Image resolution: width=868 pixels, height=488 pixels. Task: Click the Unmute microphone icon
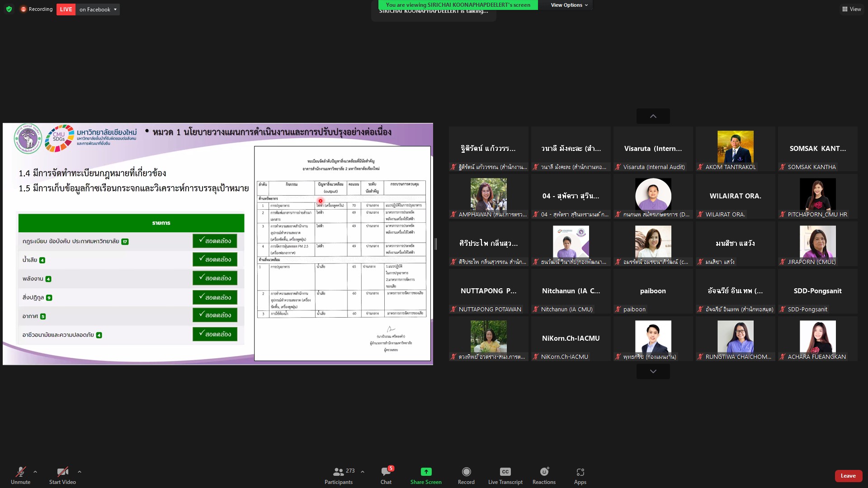pyautogui.click(x=20, y=472)
